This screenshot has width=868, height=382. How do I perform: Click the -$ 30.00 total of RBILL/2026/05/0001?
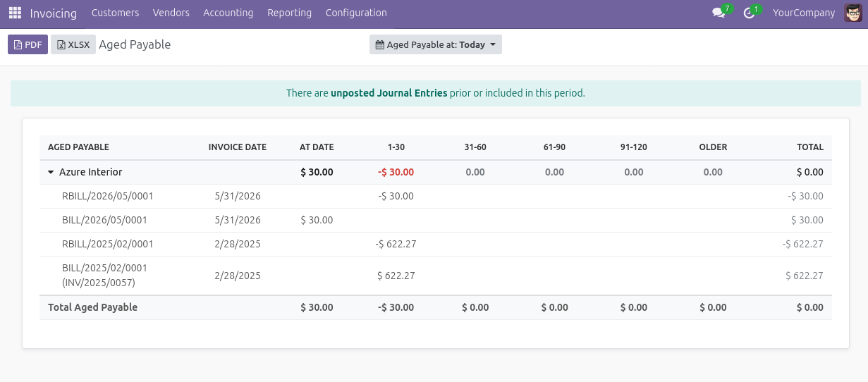[805, 196]
